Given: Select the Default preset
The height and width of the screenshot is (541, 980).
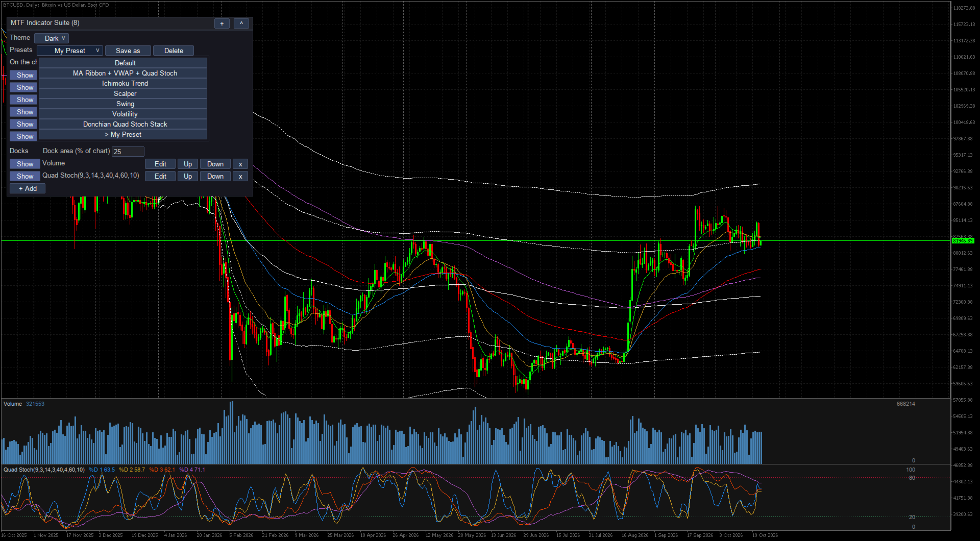Looking at the screenshot, I should 123,63.
